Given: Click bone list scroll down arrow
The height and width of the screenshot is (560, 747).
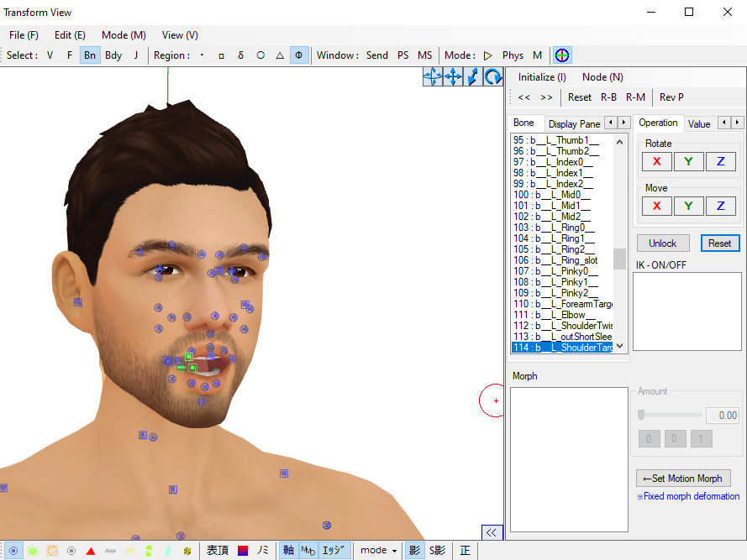Looking at the screenshot, I should (619, 346).
